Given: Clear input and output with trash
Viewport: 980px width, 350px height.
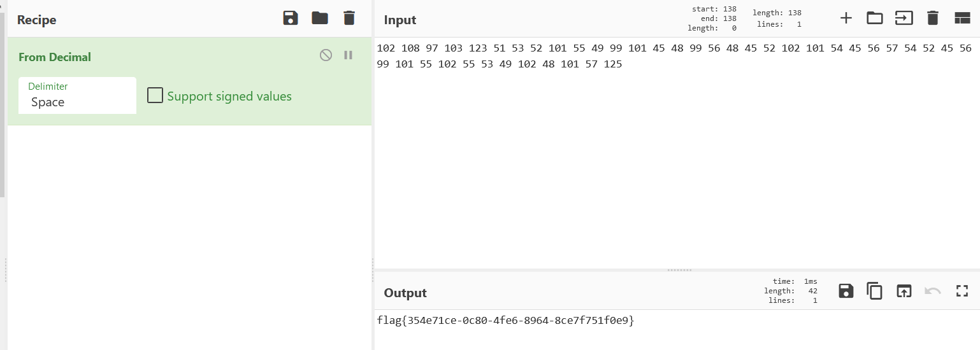Looking at the screenshot, I should [933, 18].
